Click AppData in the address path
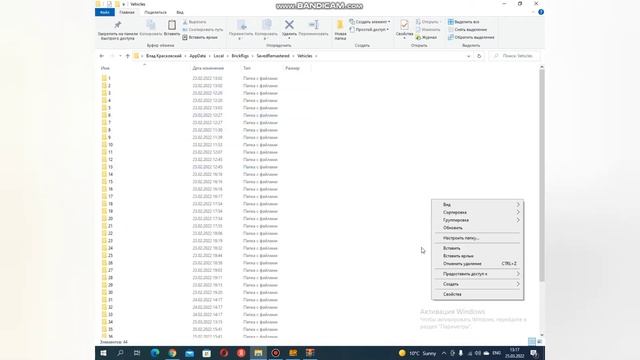This screenshot has width=640, height=360. click(x=198, y=56)
